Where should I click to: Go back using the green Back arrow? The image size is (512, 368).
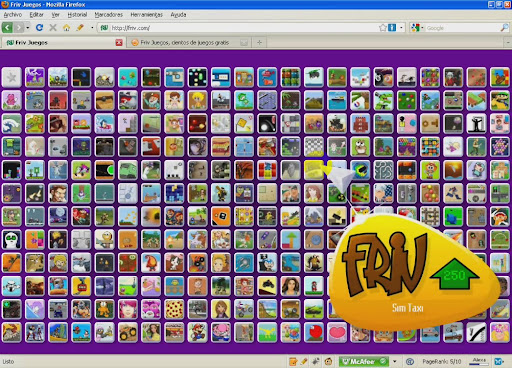[x=7, y=28]
